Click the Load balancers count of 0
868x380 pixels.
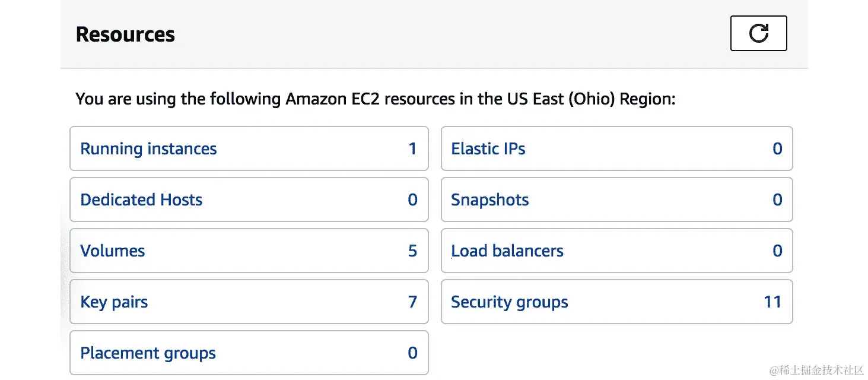pos(777,251)
